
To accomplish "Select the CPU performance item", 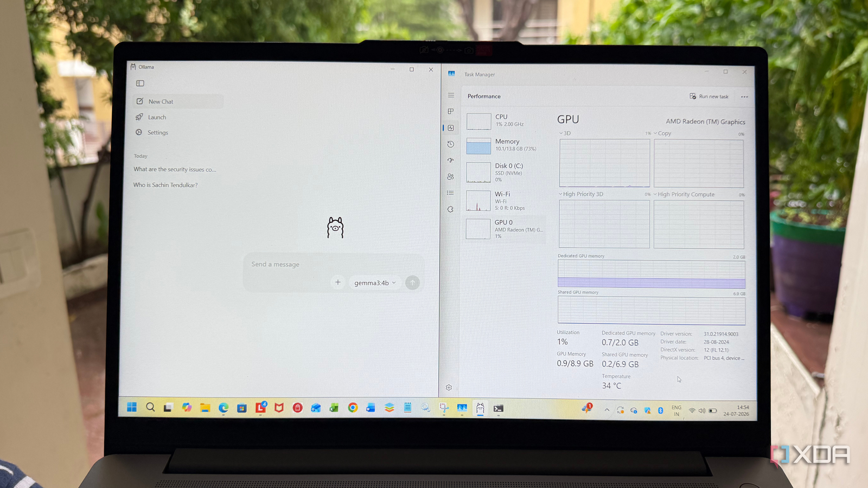I will (506, 120).
